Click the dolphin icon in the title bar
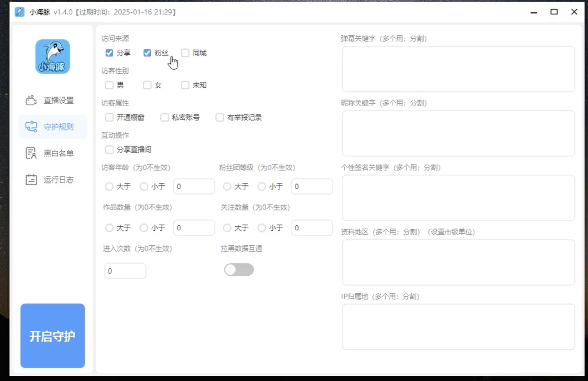The image size is (588, 381). pos(20,12)
